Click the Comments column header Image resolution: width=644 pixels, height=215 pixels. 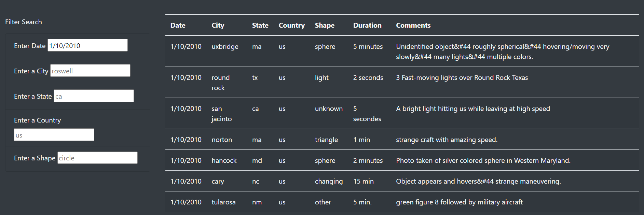[x=413, y=25]
